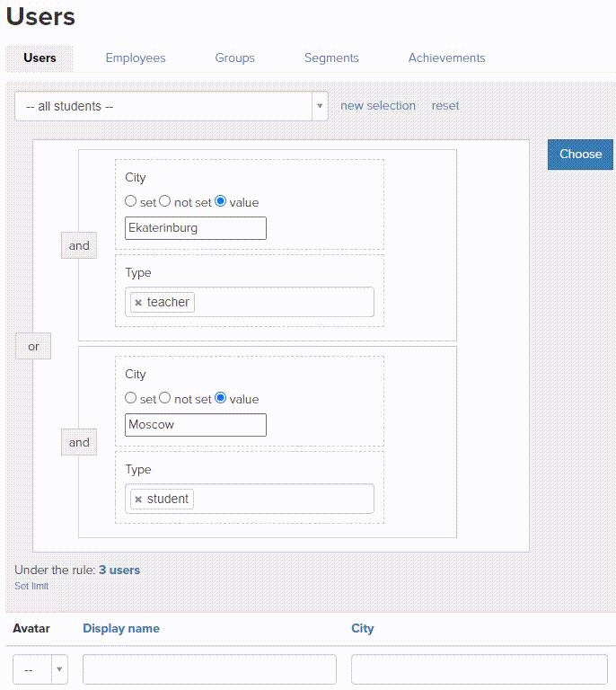Sort the table by Display name
This screenshot has width=616, height=690.
click(x=121, y=628)
